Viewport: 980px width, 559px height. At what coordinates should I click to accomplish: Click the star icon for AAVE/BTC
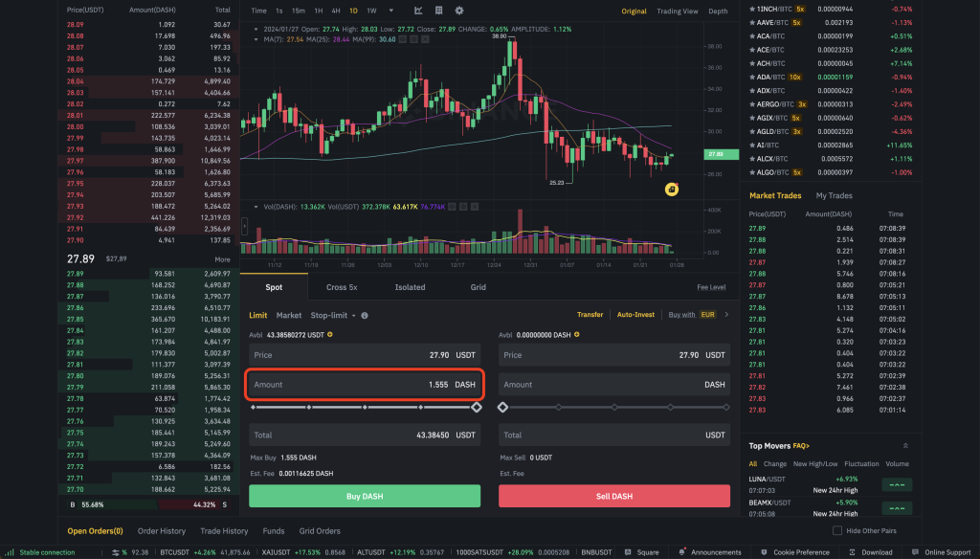point(752,23)
